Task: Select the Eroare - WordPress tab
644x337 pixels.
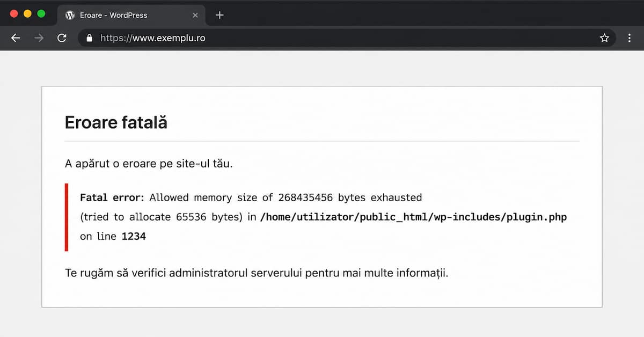Action: tap(131, 16)
